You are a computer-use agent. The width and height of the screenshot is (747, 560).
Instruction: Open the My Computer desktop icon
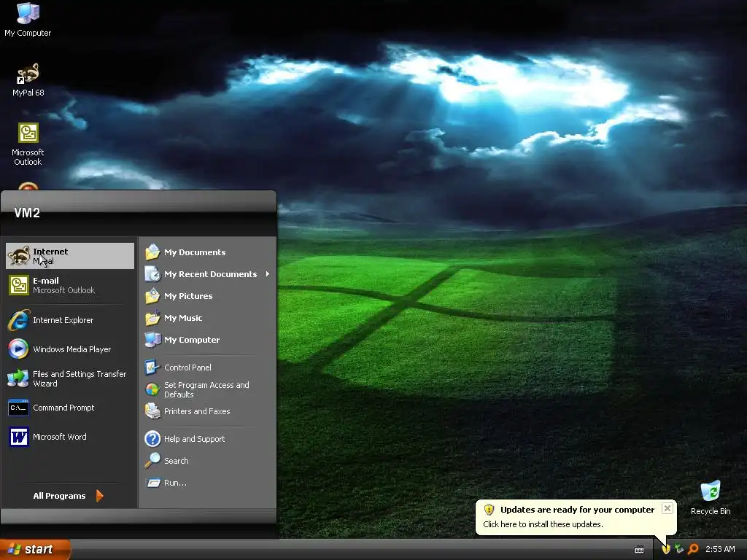[28, 20]
